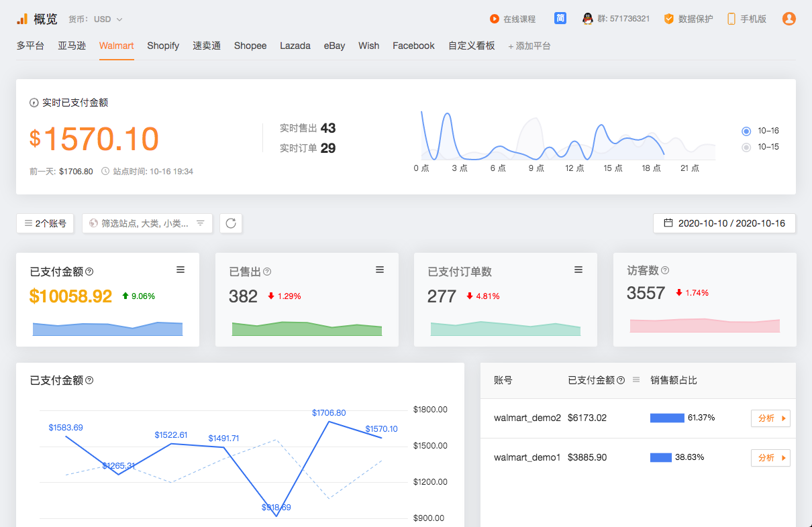Screen dimensions: 812x527
Task: Open the USD currency dropdown
Action: click(108, 19)
